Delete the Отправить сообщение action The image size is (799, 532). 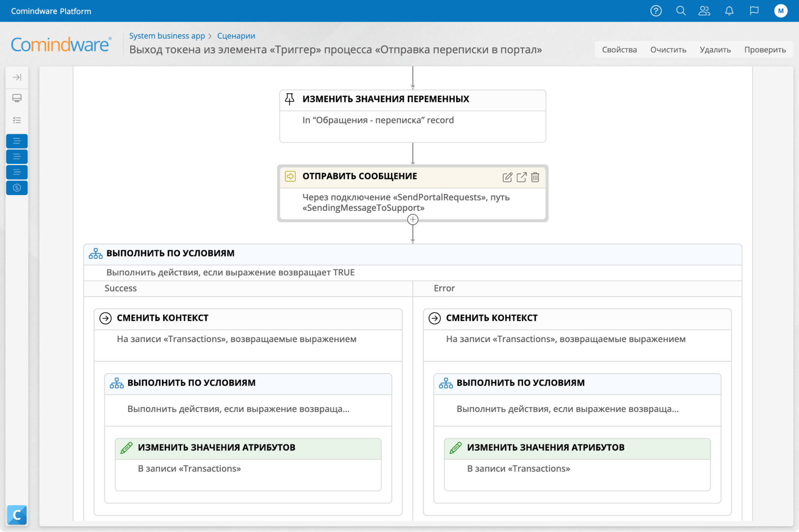[535, 177]
